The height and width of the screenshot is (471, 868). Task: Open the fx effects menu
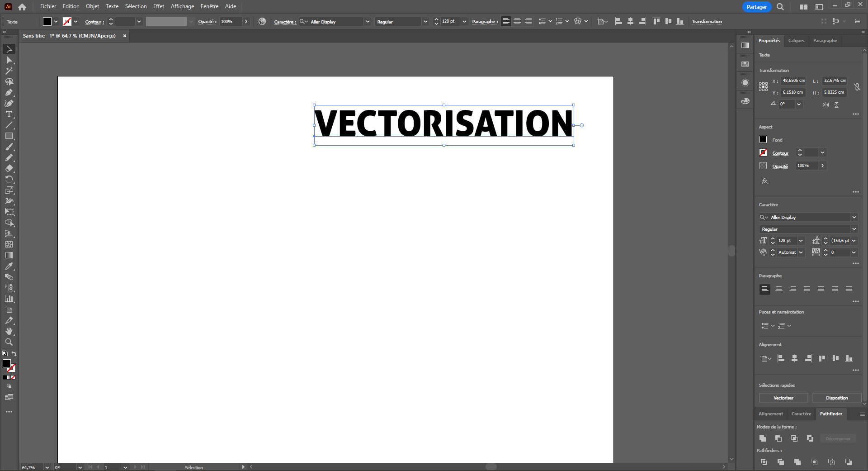click(765, 181)
